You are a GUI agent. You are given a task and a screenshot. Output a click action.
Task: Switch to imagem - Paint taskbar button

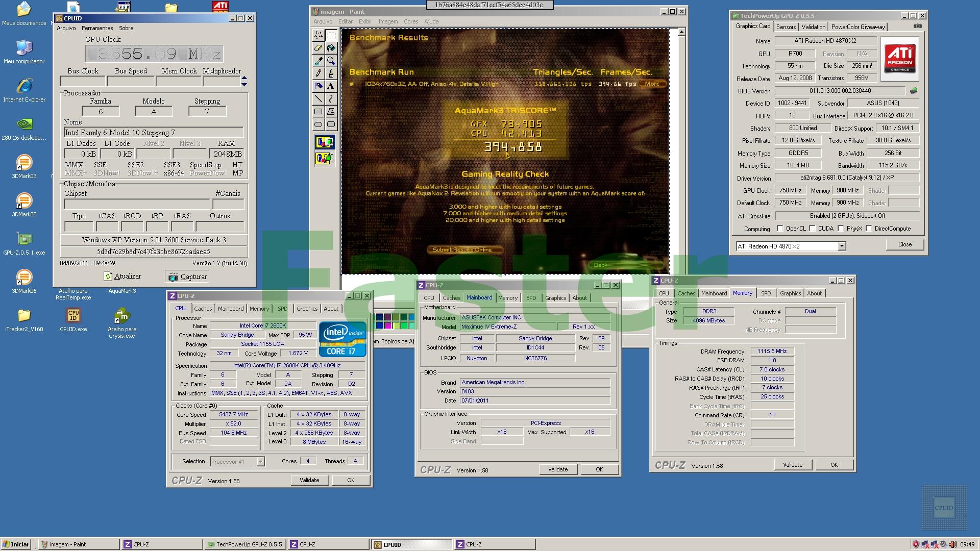[79, 544]
